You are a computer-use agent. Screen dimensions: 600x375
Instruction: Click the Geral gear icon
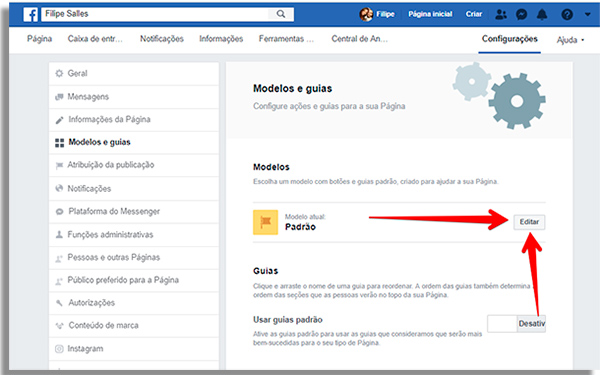click(x=59, y=73)
